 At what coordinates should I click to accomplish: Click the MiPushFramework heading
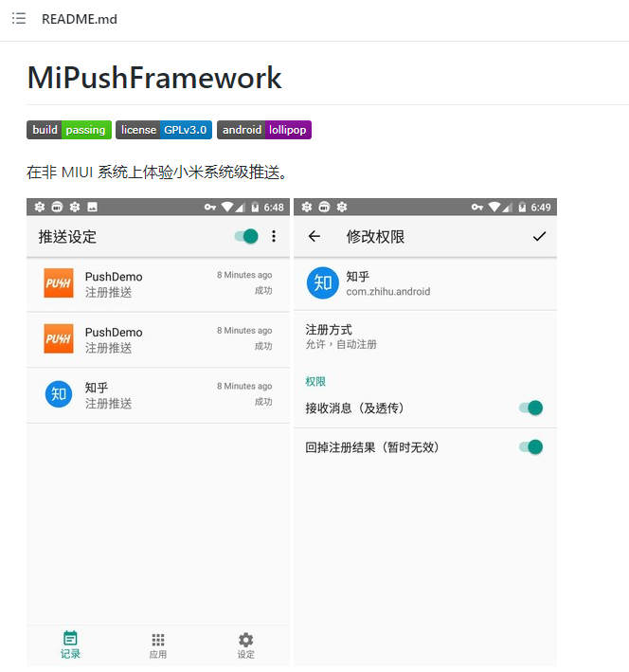pyautogui.click(x=154, y=78)
